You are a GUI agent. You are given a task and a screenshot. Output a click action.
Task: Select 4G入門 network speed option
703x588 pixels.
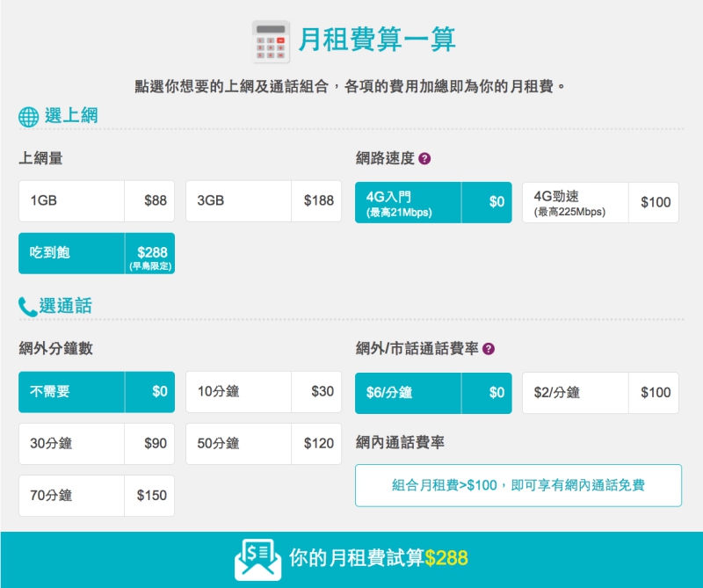point(433,202)
